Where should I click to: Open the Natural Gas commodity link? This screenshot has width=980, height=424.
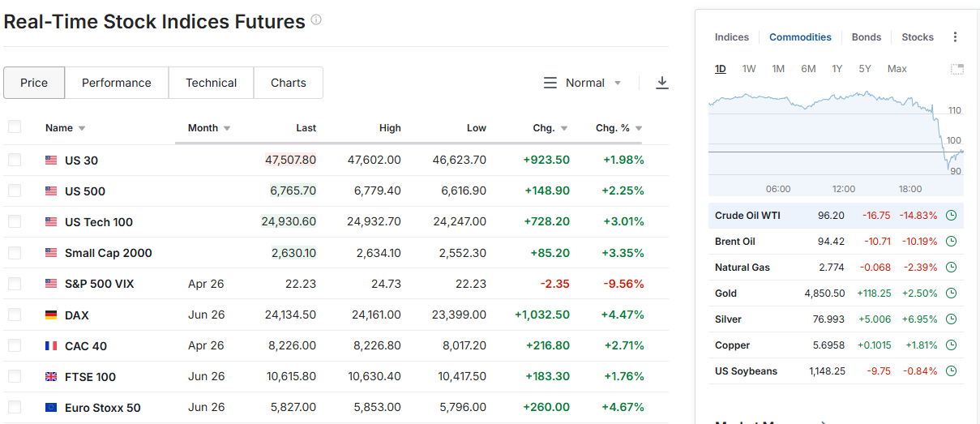pyautogui.click(x=742, y=268)
